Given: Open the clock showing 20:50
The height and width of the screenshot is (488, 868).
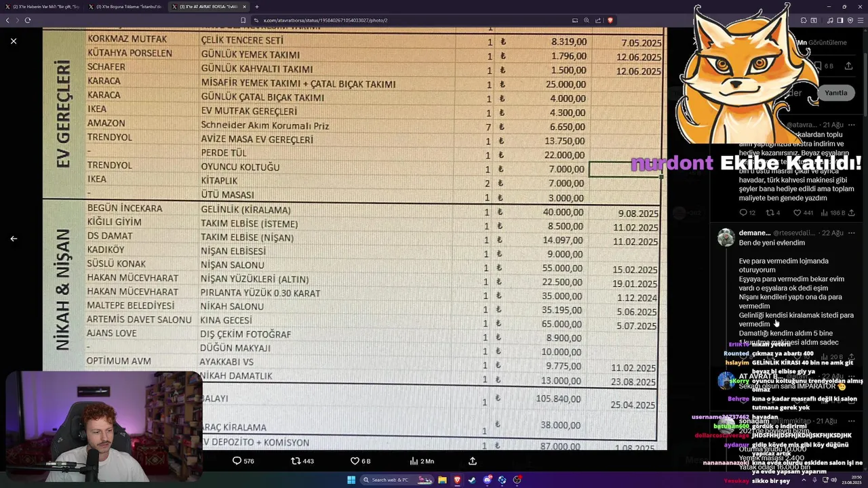Looking at the screenshot, I should tap(852, 480).
